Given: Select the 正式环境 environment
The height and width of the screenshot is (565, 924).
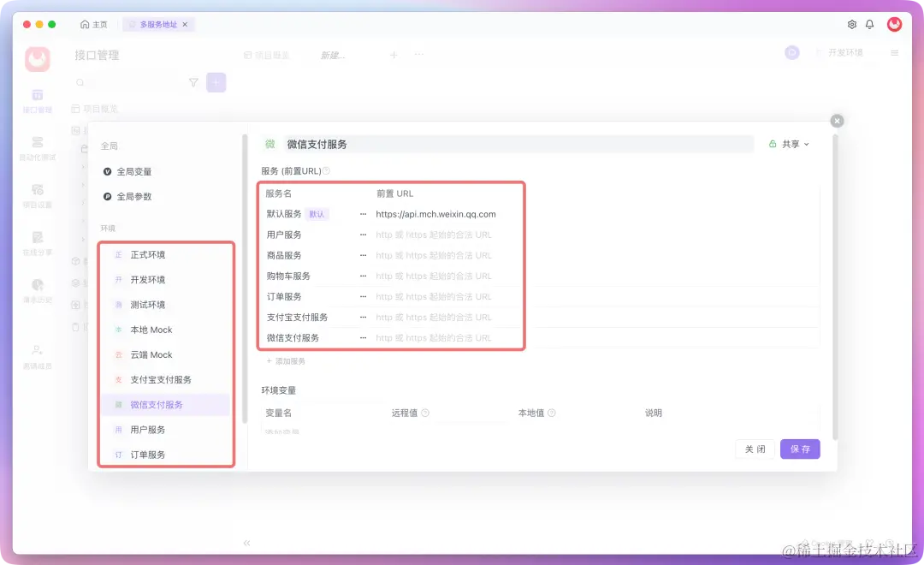Looking at the screenshot, I should pos(166,255).
